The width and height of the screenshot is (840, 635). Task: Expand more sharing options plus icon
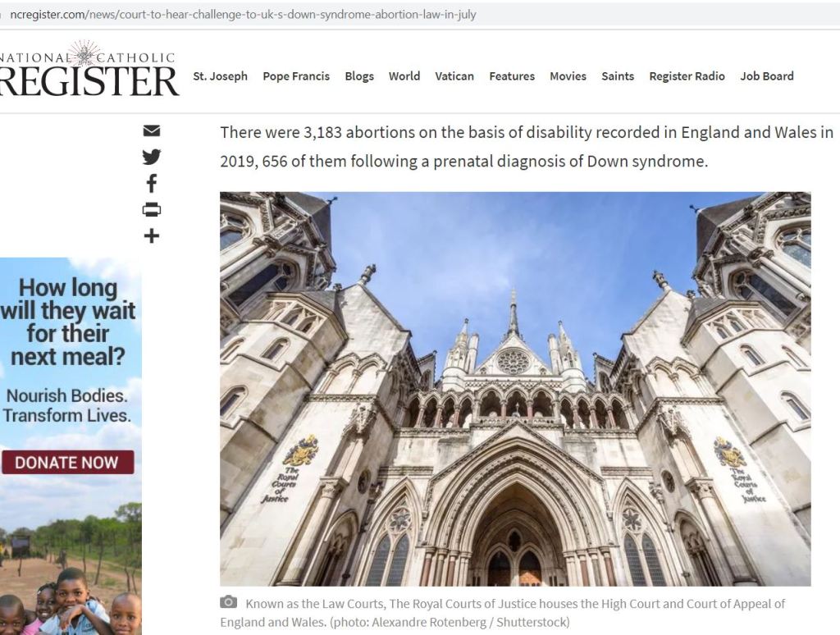[x=152, y=235]
